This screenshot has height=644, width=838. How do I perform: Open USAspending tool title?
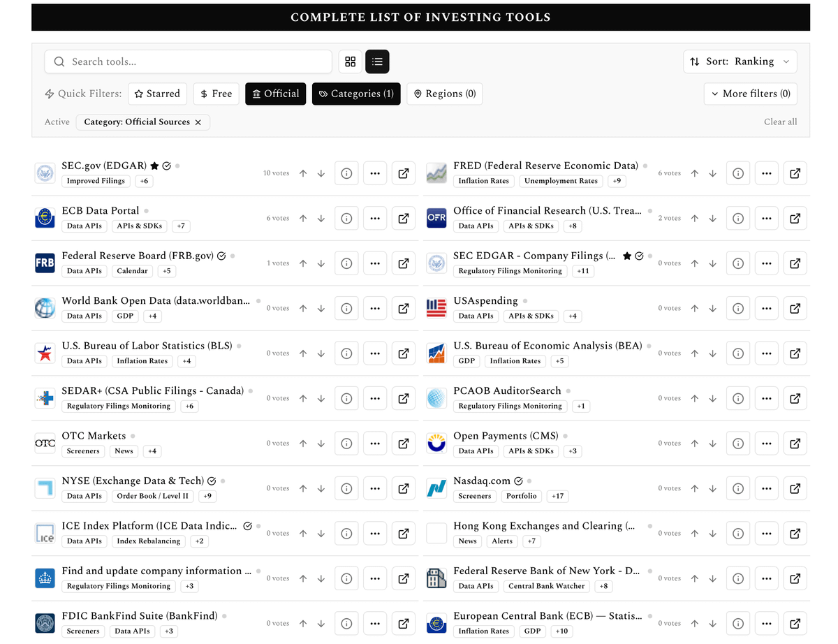tap(485, 300)
